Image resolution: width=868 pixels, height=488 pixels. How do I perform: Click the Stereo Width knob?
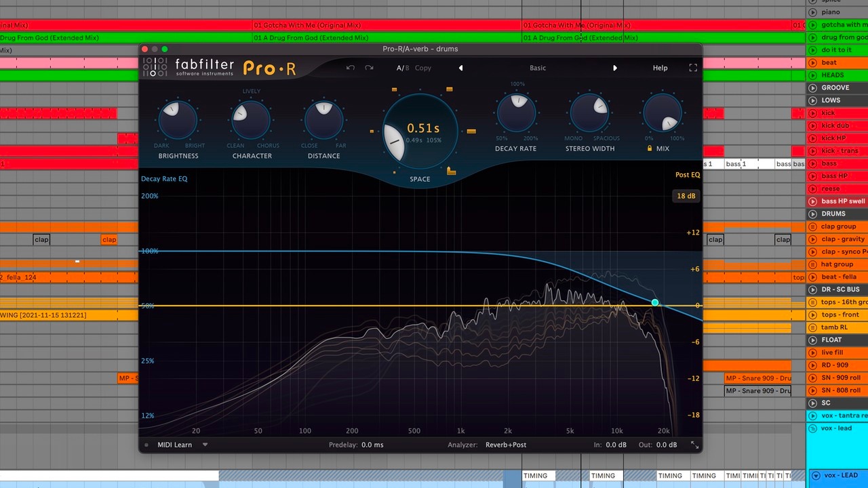[x=589, y=113]
